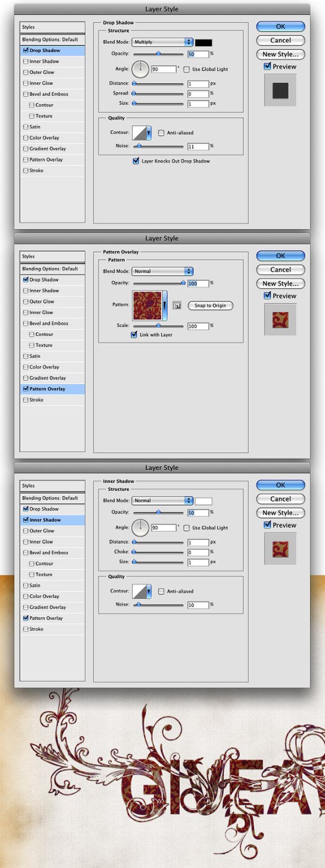
Task: Click the Noise field showing 10
Action: (x=198, y=605)
